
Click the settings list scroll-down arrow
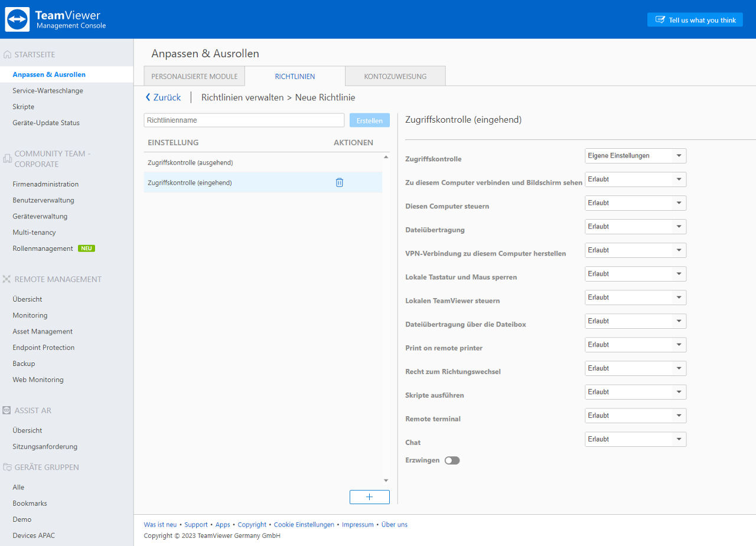tap(386, 480)
